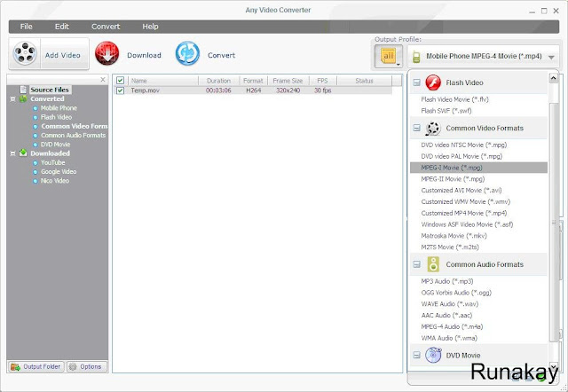This screenshot has height=392, width=568.
Task: Click the Flash Video red icon
Action: tap(433, 82)
